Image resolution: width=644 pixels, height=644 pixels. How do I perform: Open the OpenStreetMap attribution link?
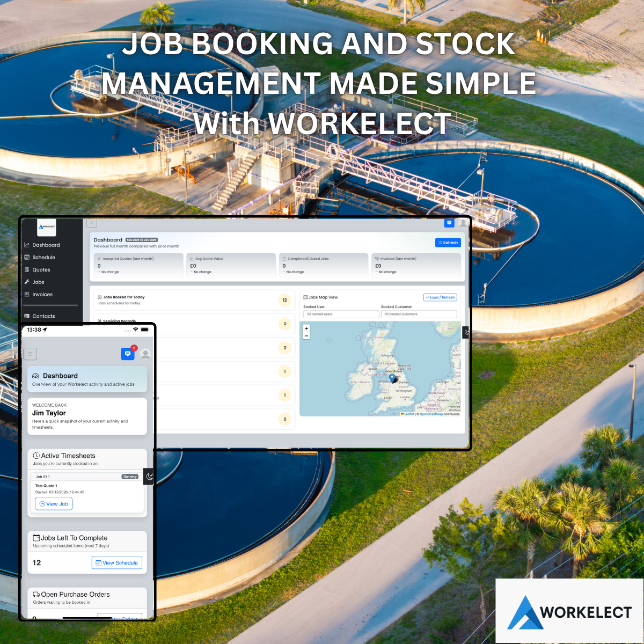click(x=431, y=414)
